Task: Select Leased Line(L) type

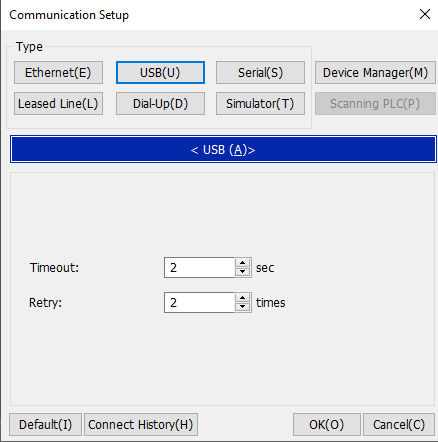Action: (x=58, y=104)
